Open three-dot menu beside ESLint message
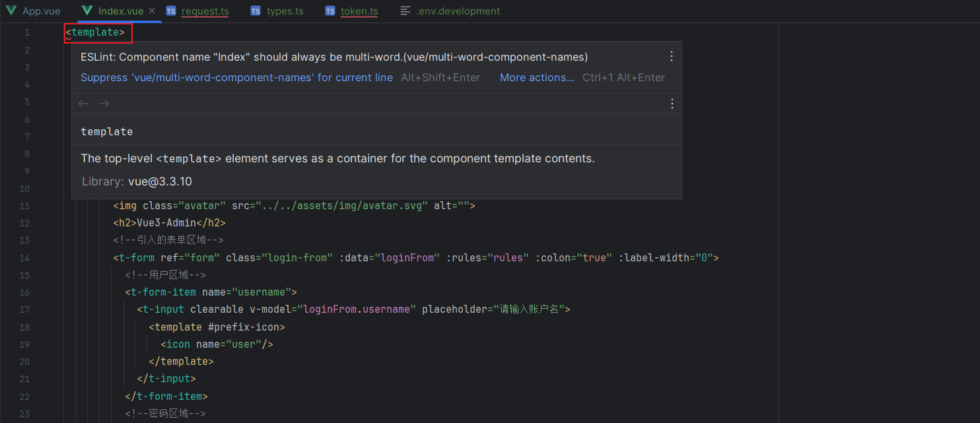Image resolution: width=980 pixels, height=423 pixels. coord(672,57)
